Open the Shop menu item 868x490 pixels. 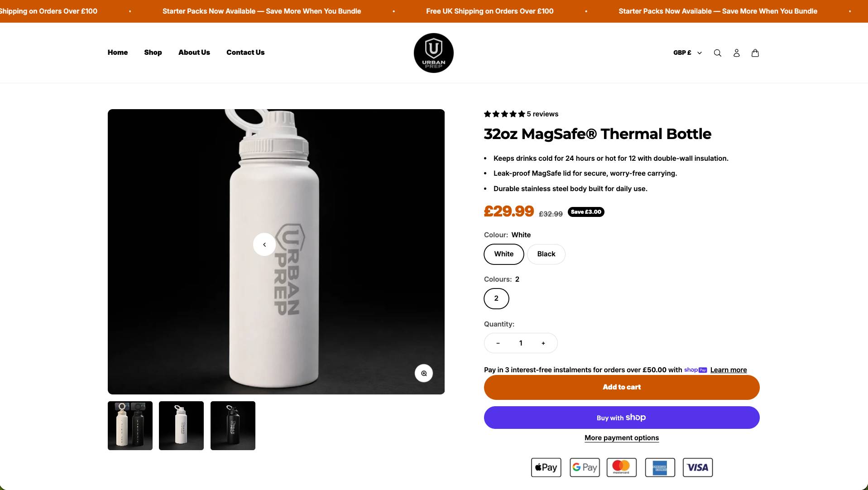tap(153, 53)
